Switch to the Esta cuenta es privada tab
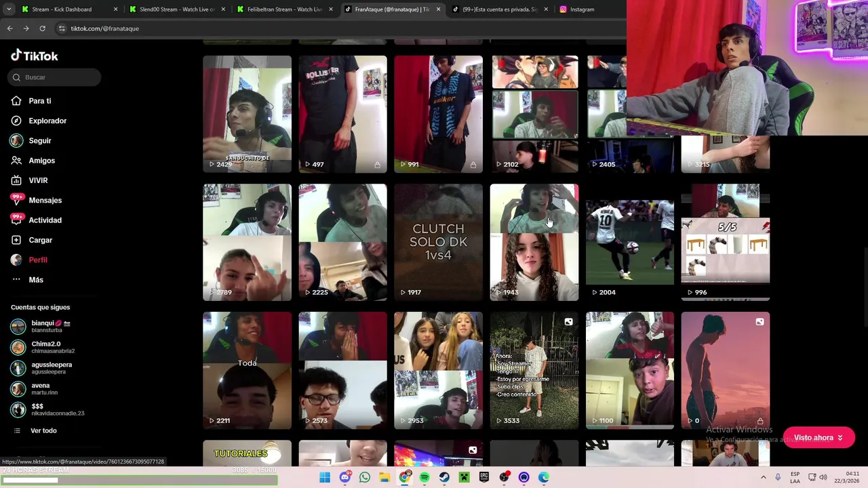Viewport: 868px width, 488px height. click(500, 9)
